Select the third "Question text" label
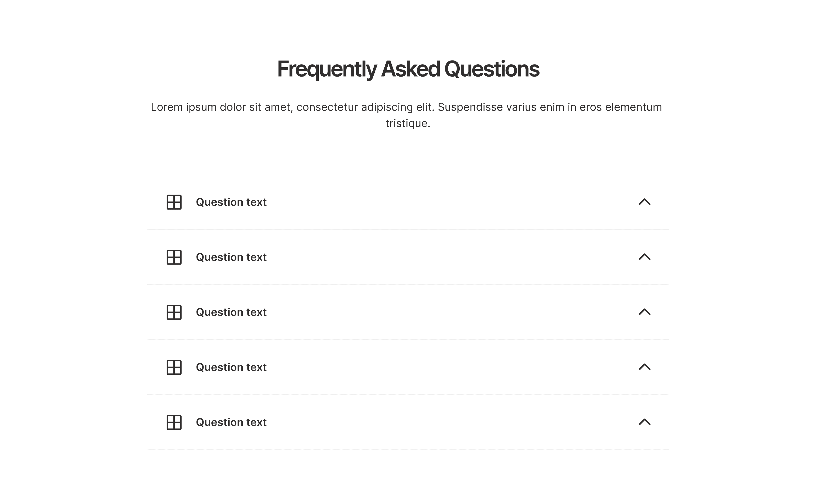816x504 pixels. (x=231, y=312)
